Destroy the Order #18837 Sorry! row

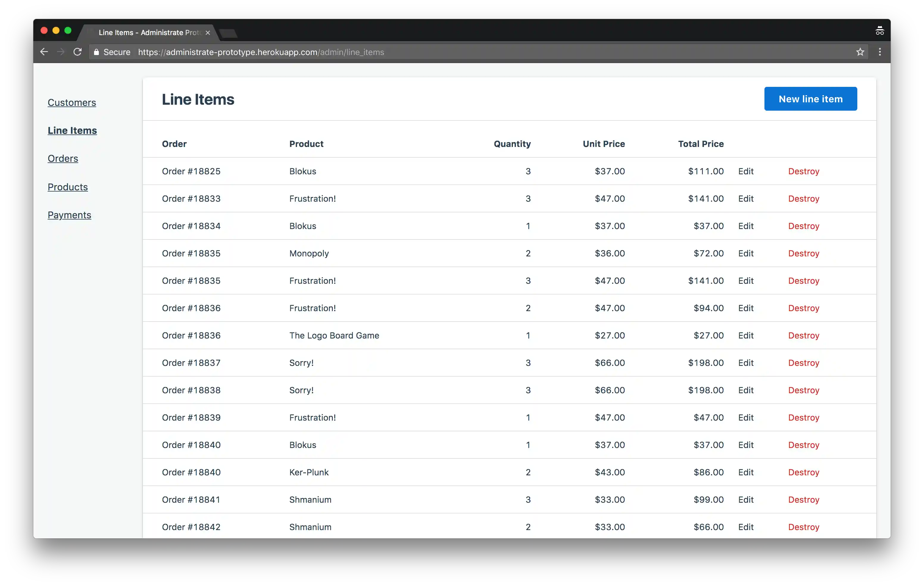(x=803, y=363)
